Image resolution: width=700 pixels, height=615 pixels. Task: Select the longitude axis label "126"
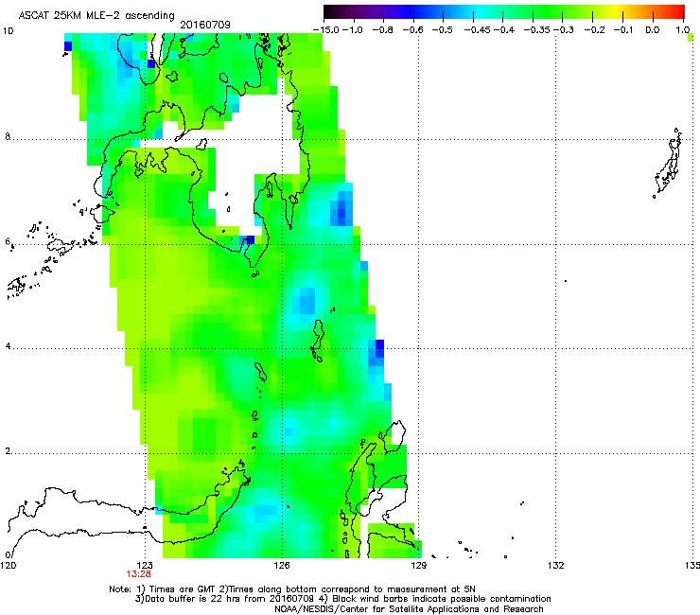[x=282, y=566]
